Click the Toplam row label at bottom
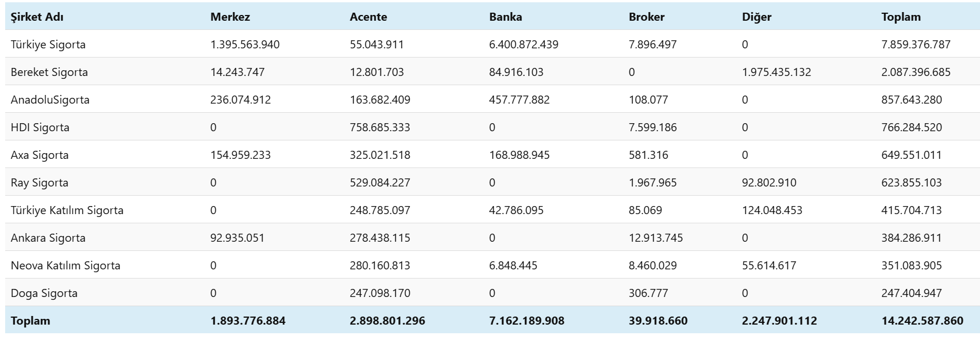The image size is (980, 339). tap(30, 321)
